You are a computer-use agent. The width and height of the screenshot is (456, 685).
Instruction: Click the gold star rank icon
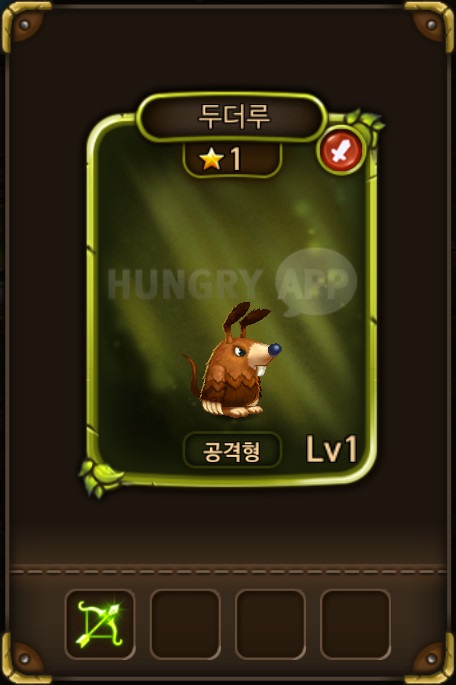pyautogui.click(x=212, y=159)
